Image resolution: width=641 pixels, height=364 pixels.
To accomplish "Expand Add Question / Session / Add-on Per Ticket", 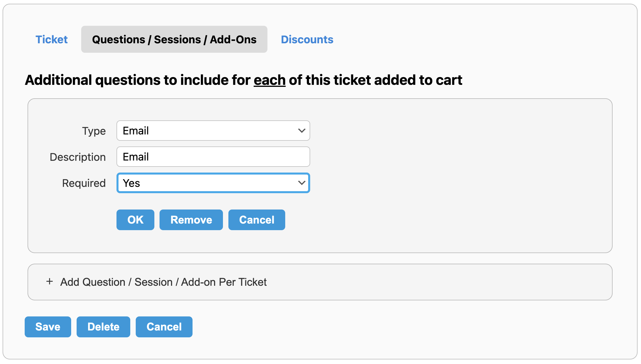I will tap(163, 282).
